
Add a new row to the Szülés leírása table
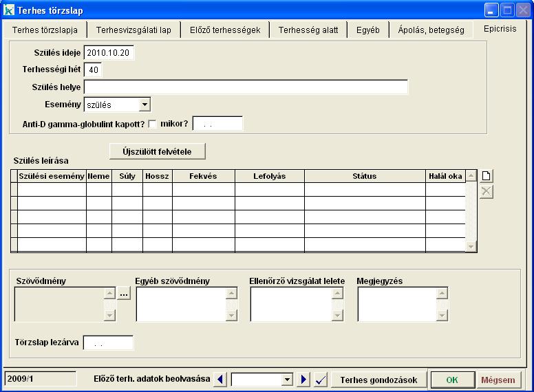(x=486, y=176)
